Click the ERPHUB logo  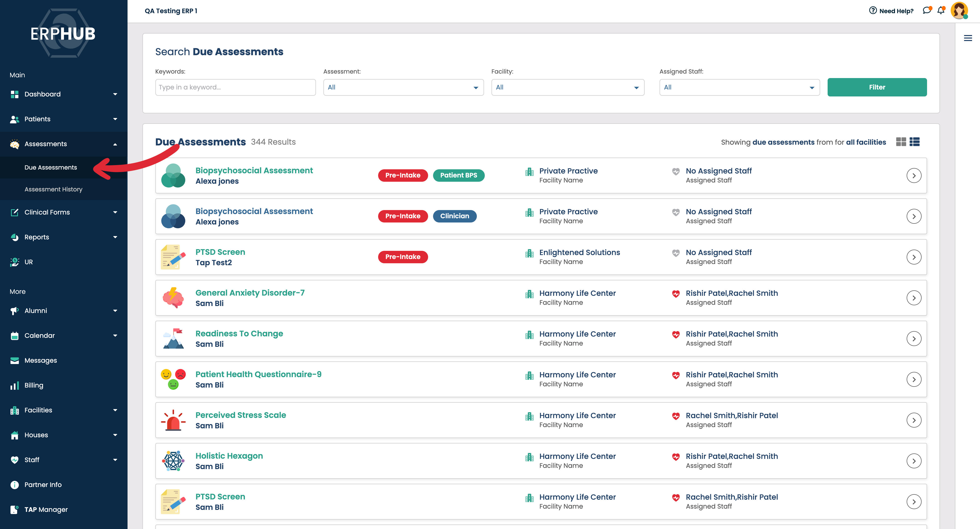(63, 34)
